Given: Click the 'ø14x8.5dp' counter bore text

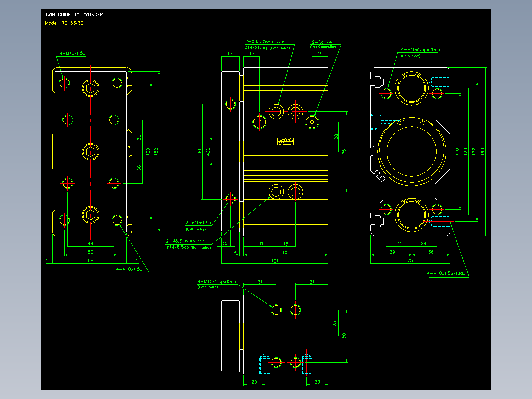Looking at the screenshot, I should click(x=178, y=247).
